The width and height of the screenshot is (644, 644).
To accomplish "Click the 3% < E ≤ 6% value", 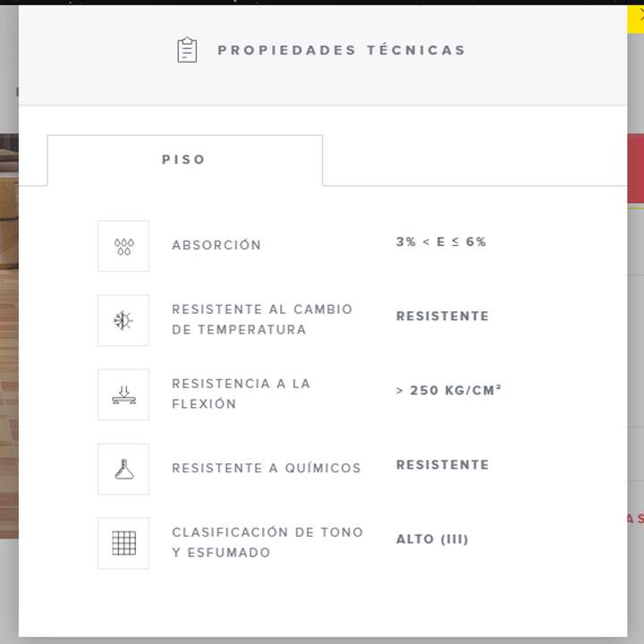I will (441, 241).
